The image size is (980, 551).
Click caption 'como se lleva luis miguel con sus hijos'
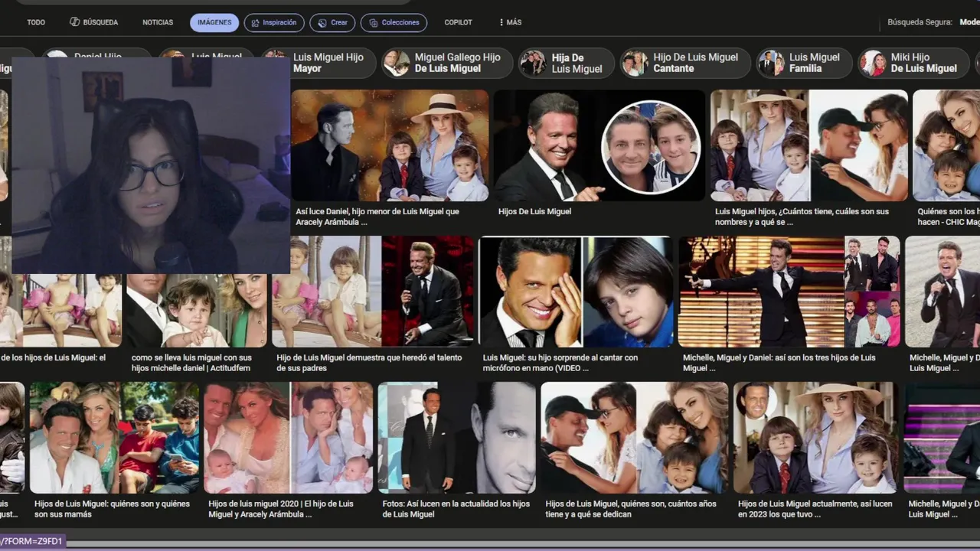pos(191,363)
